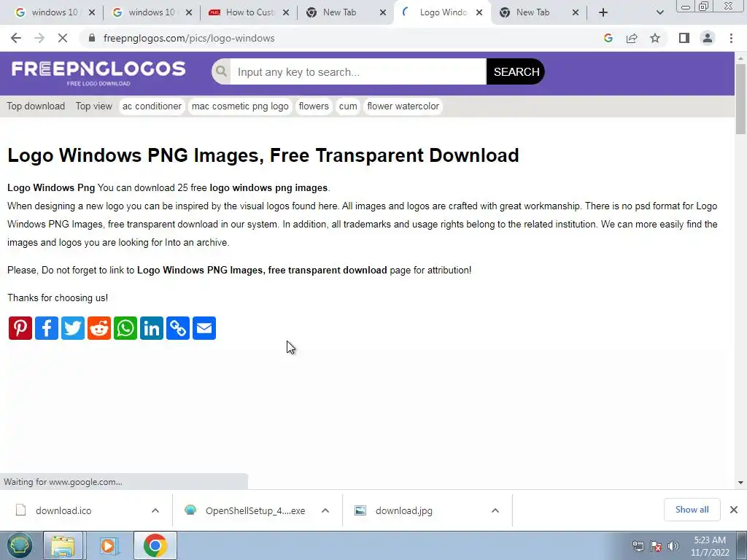The image size is (747, 560).
Task: Expand options for download.jpg
Action: [495, 510]
